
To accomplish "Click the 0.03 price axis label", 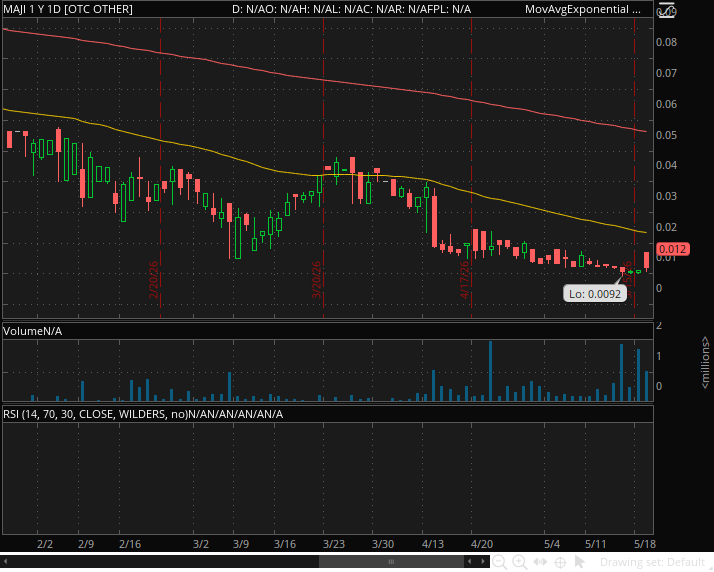I will click(666, 196).
